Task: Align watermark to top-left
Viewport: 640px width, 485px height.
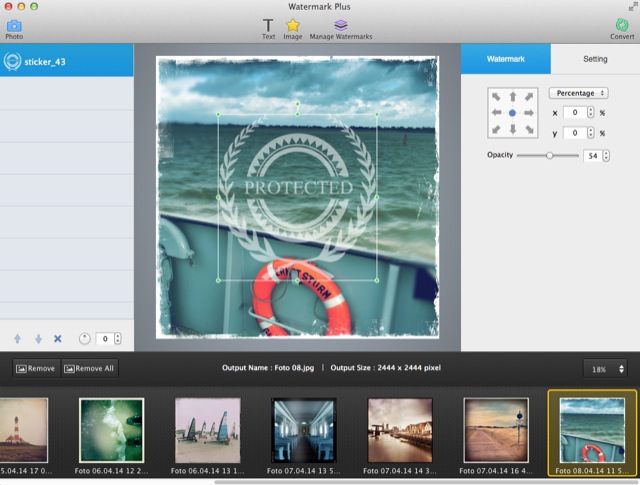Action: click(496, 97)
